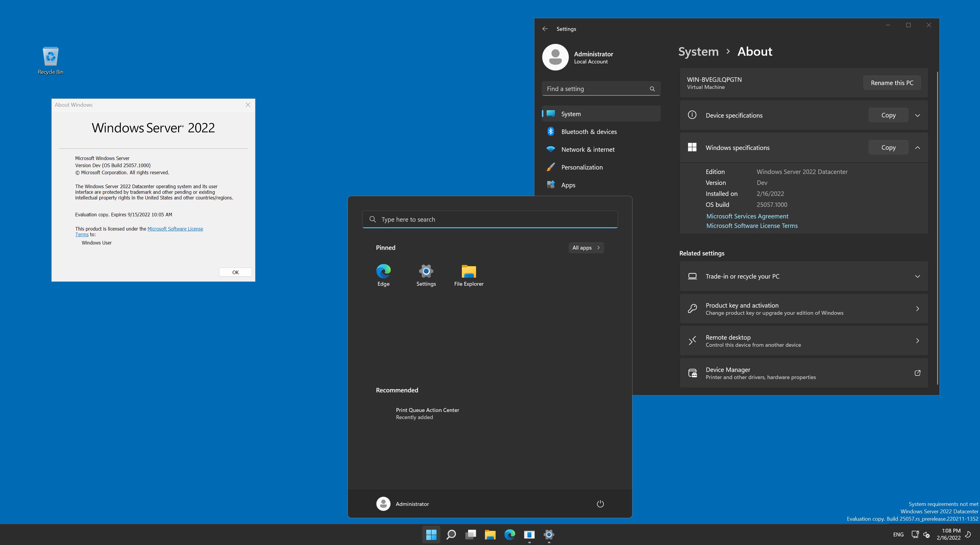Viewport: 980px width, 545px height.
Task: Open Edge browser from the taskbar
Action: pos(509,534)
